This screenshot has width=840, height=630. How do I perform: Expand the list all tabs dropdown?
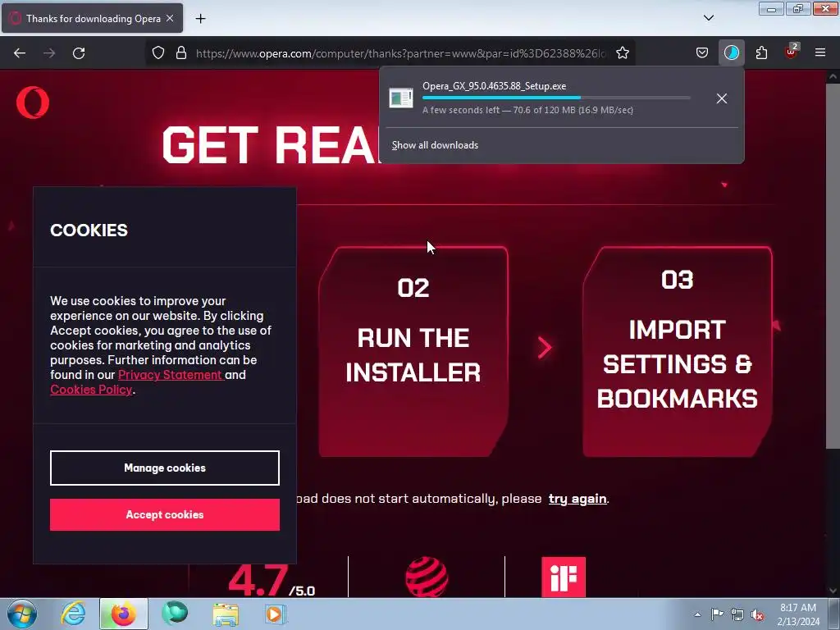coord(708,18)
